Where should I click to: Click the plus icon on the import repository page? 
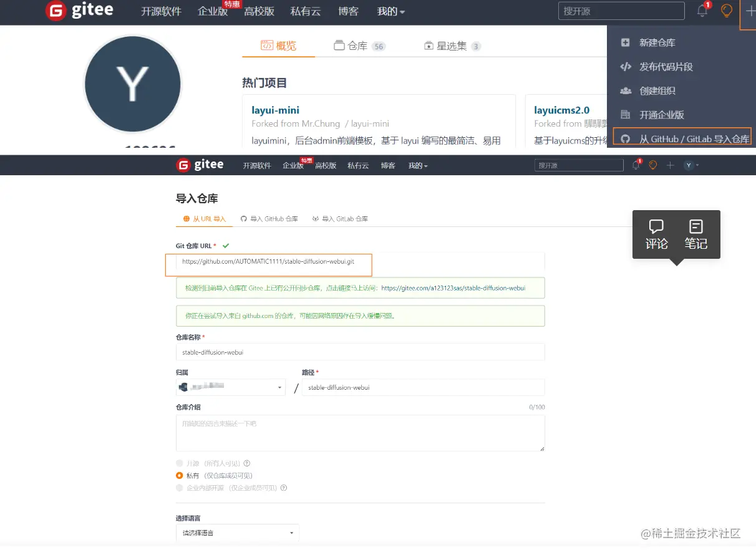670,165
